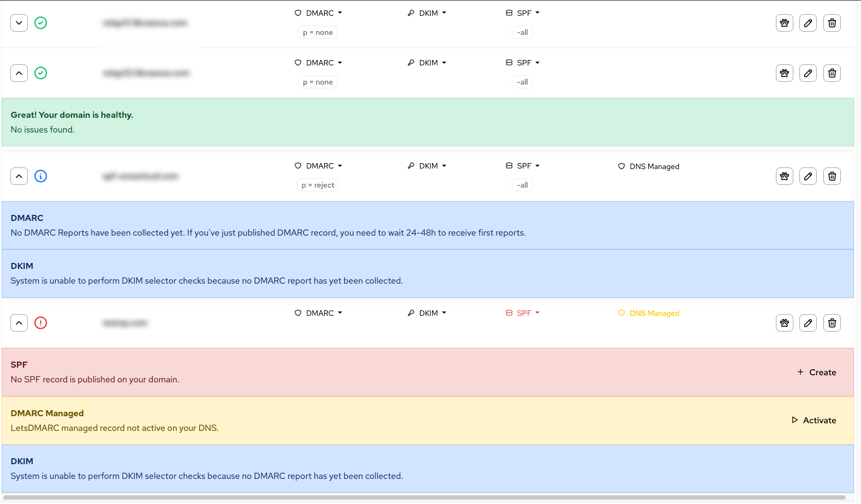The width and height of the screenshot is (861, 504).
Task: Open the SPF dropdown in the collapsed domain row
Action: [523, 13]
